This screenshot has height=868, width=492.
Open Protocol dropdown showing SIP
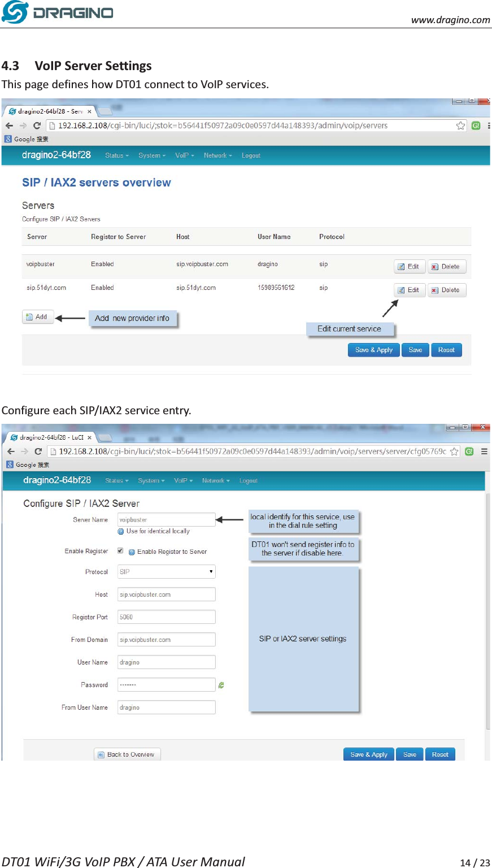pos(167,571)
